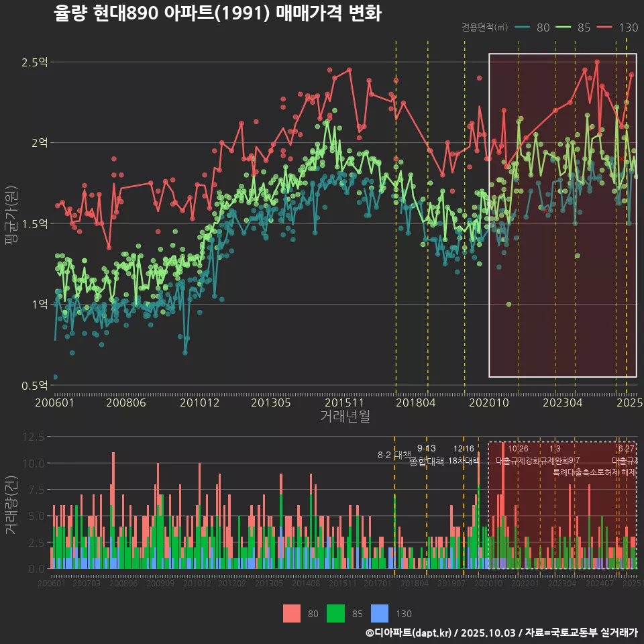Click the red 130 line legend marker

[604, 28]
